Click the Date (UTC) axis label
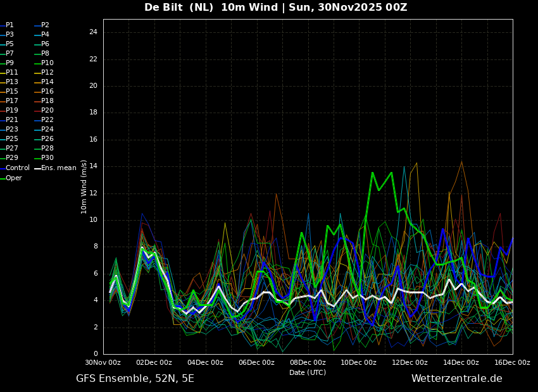Screen dimensions: 538x392 click(308, 373)
